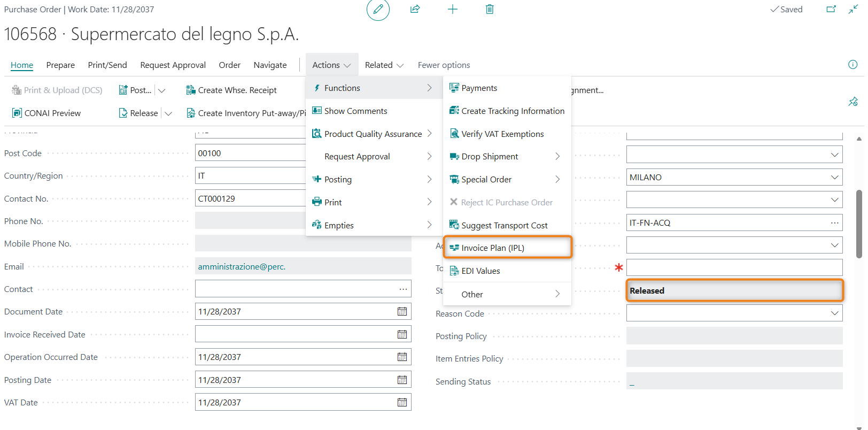This screenshot has width=868, height=430.
Task: Open the amministrazione email link
Action: pos(242,267)
